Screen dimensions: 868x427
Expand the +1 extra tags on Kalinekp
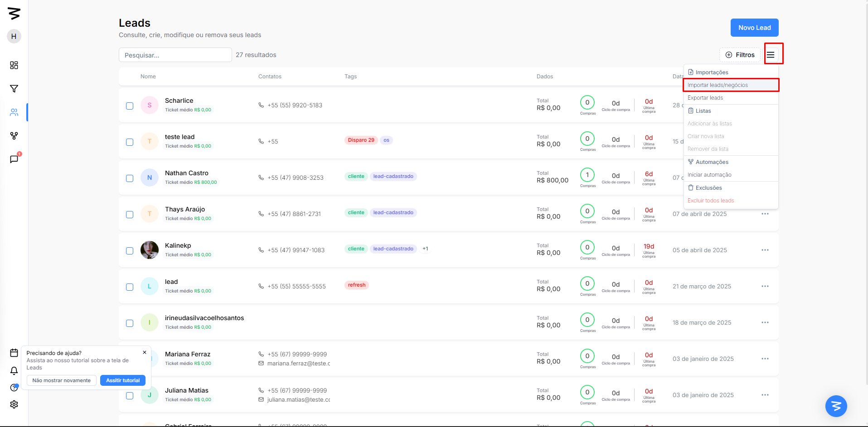(x=425, y=249)
